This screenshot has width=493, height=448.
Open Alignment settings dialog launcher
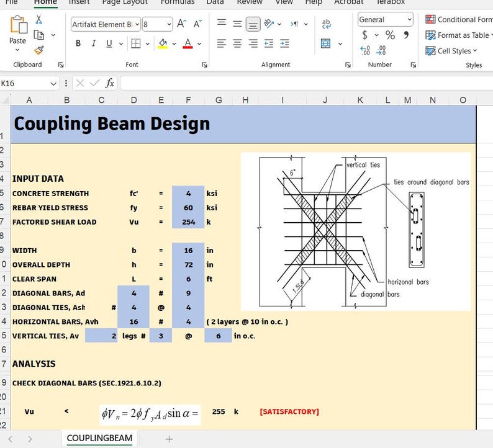348,65
